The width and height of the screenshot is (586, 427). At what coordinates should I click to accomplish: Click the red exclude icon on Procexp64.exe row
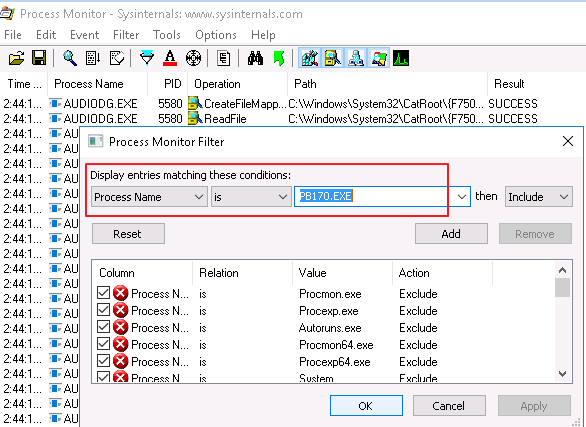[120, 361]
